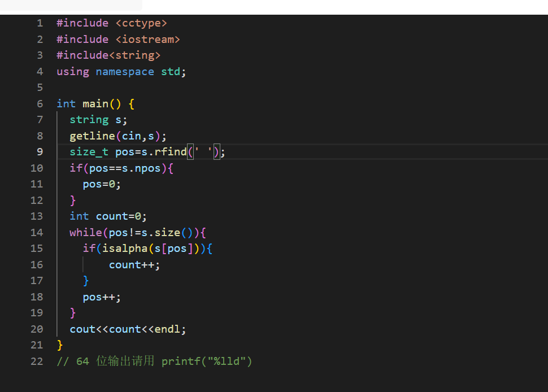Image resolution: width=548 pixels, height=392 pixels.
Task: Click closing brace on line 21
Action: click(x=60, y=345)
